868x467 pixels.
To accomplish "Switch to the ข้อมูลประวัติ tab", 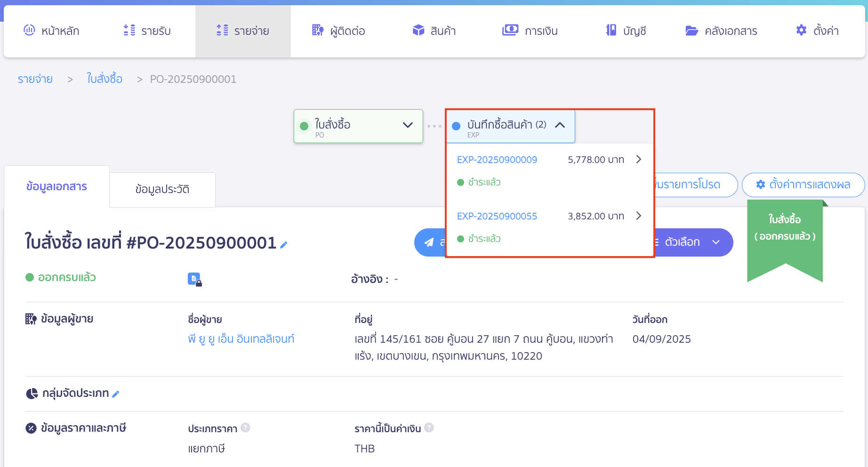I will coord(162,189).
